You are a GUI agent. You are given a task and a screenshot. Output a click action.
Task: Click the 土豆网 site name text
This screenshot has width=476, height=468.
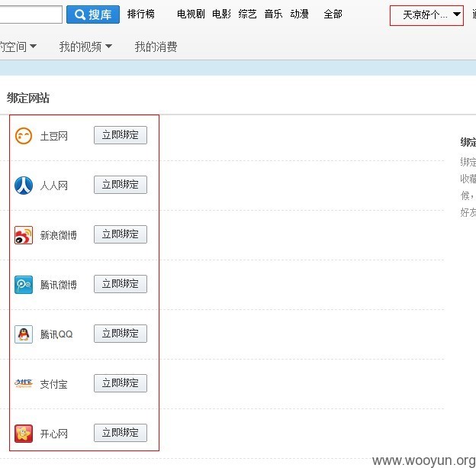pyautogui.click(x=53, y=136)
